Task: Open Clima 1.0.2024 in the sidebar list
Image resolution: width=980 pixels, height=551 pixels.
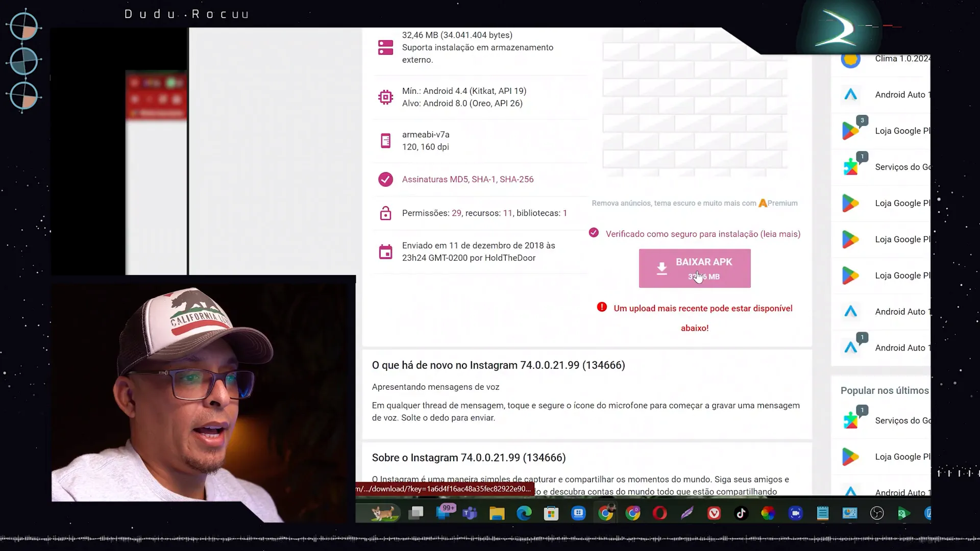Action: click(886, 59)
